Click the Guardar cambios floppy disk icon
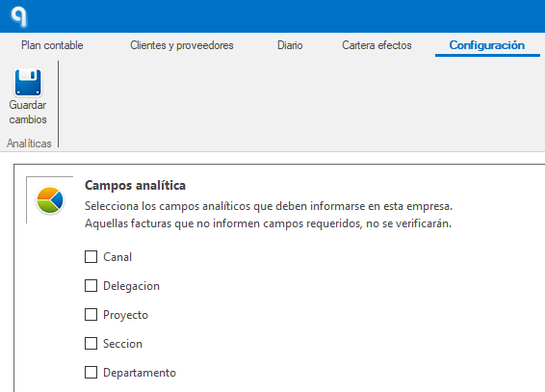Image resolution: width=545 pixels, height=392 pixels. (x=28, y=83)
